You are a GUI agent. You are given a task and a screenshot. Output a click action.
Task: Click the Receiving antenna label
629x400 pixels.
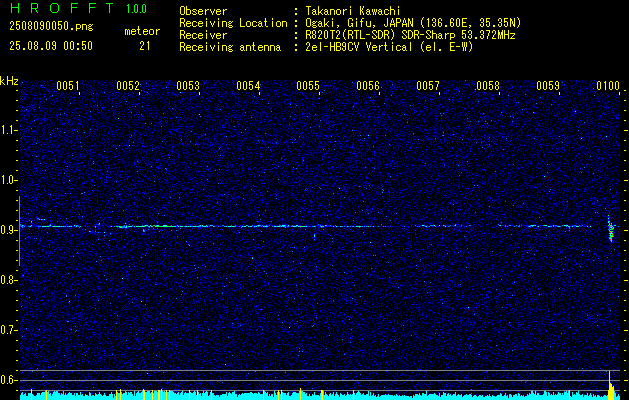pos(230,47)
